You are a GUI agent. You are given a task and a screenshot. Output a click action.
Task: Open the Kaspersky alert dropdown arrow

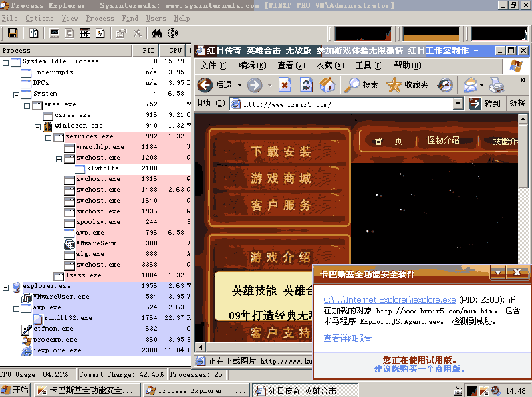point(497,273)
